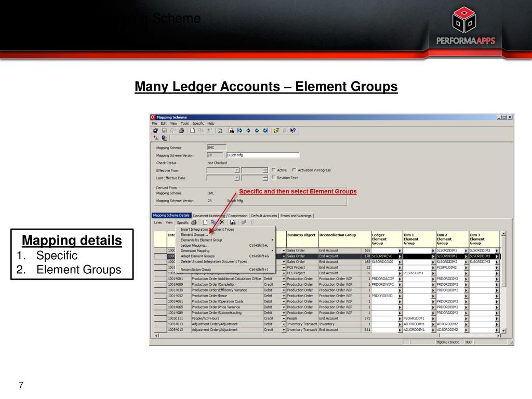
Task: Expand Dim 1 arrow for PCSPRJDIM1
Action: 433,273
